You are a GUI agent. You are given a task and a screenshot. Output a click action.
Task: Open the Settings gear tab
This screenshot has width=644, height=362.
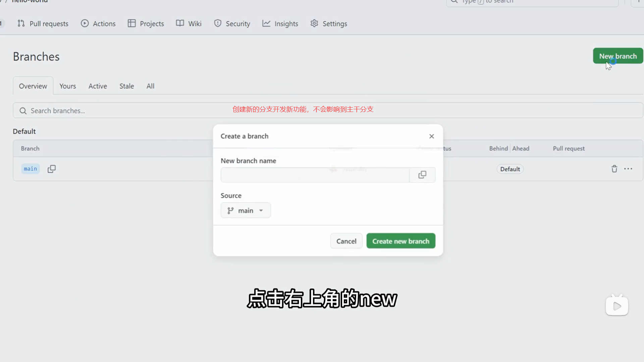(329, 23)
